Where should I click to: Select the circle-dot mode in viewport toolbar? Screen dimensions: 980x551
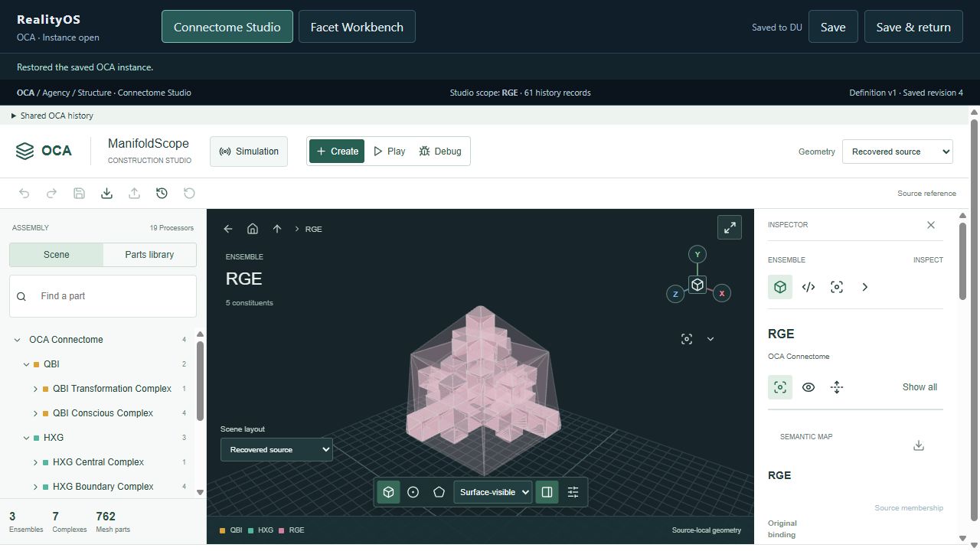coord(413,492)
